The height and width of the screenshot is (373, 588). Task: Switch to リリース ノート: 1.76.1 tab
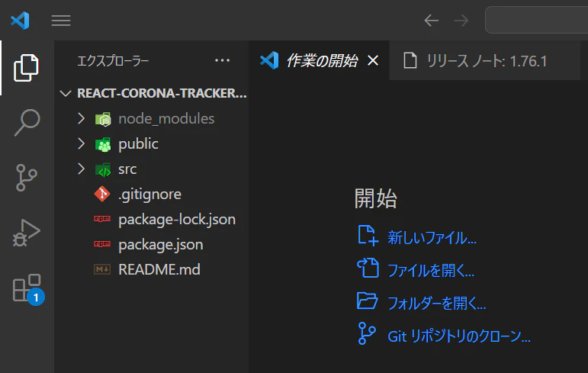487,61
